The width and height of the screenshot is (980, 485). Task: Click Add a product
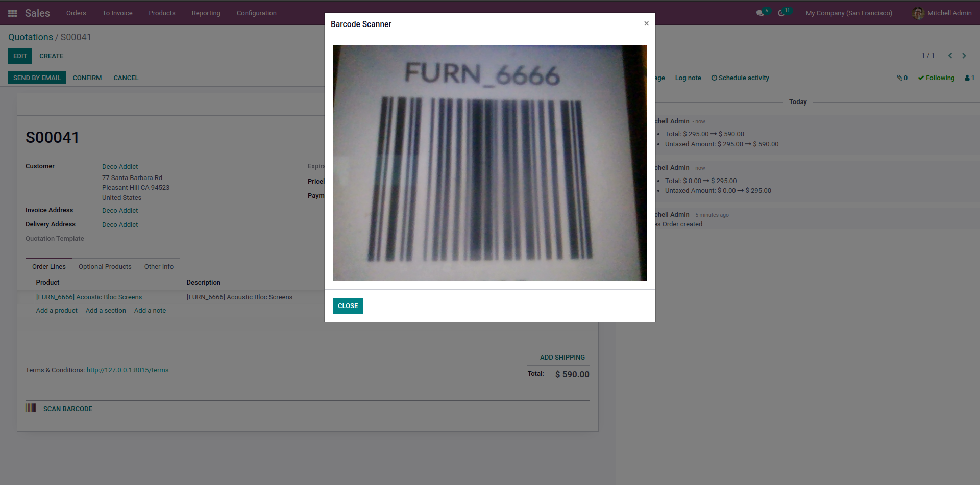(x=57, y=311)
